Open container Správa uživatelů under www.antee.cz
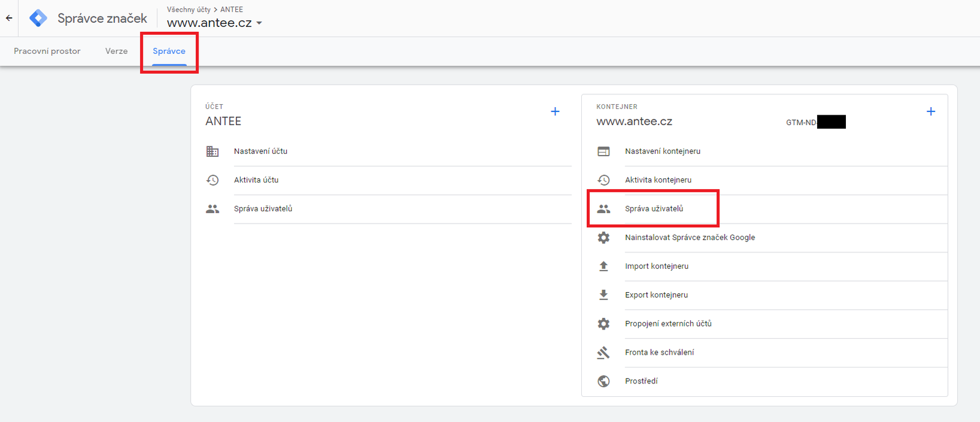The height and width of the screenshot is (422, 980). 654,209
